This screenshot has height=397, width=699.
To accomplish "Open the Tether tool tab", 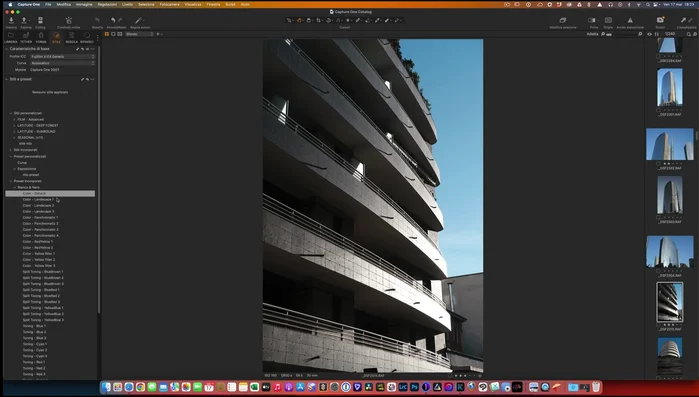I will (x=26, y=37).
